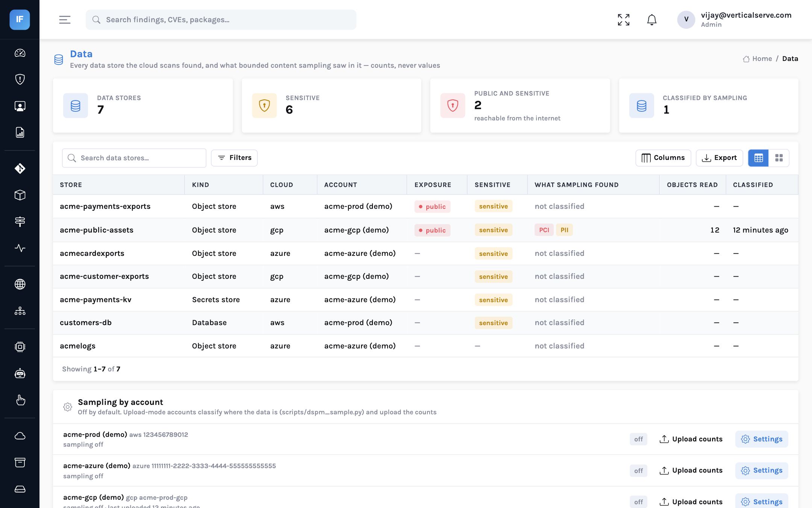812x508 pixels.
Task: Open the archive box icon in sidebar
Action: [20, 462]
